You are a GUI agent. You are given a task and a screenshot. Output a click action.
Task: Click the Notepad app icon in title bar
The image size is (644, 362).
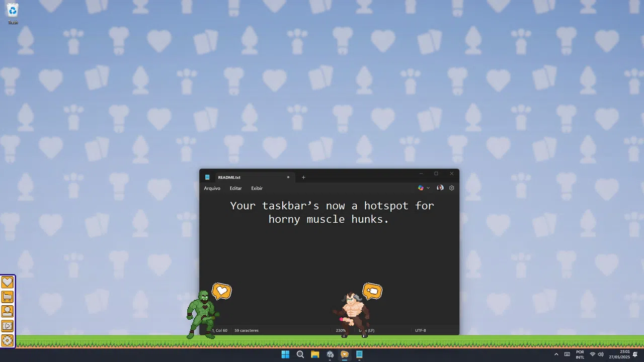coord(207,177)
